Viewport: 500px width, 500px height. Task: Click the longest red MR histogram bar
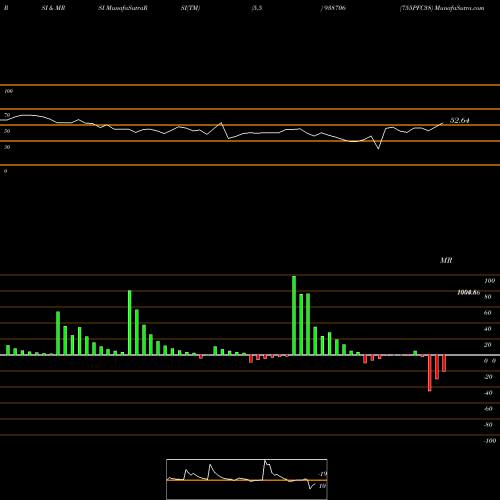(x=430, y=373)
